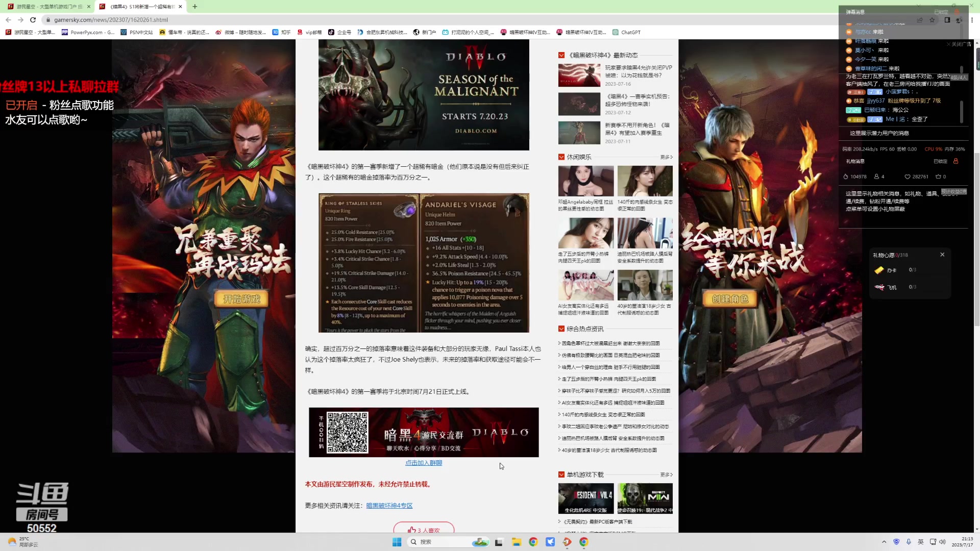Click the Diablo 4 QQ group banner

424,432
